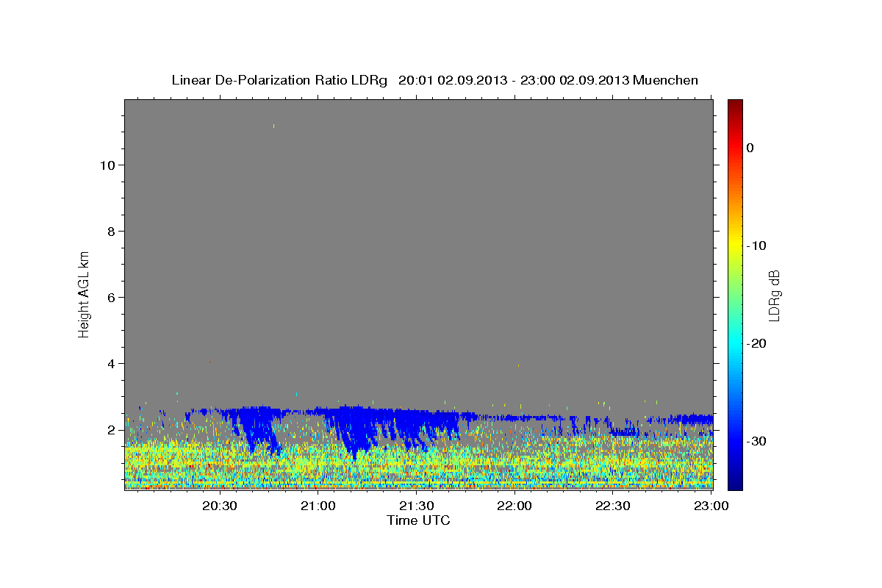
Task: Pick the dark red top of colorbar
Action: (735, 105)
